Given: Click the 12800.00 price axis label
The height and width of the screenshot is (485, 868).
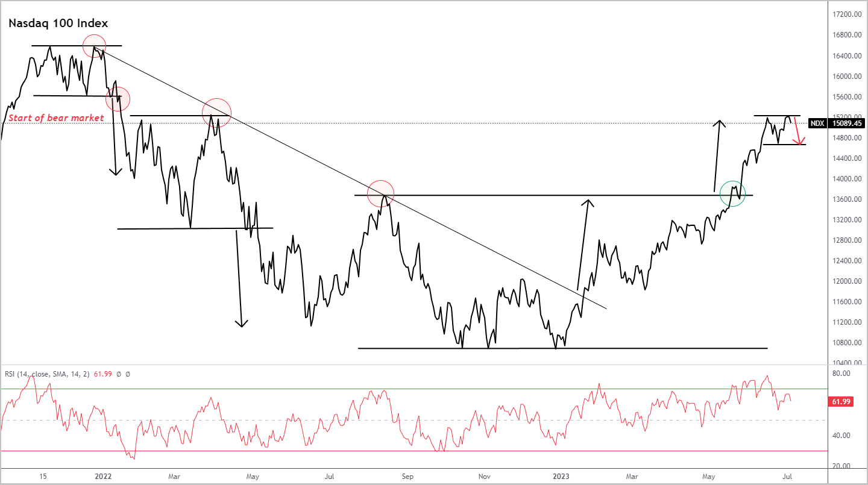Looking at the screenshot, I should (846, 240).
